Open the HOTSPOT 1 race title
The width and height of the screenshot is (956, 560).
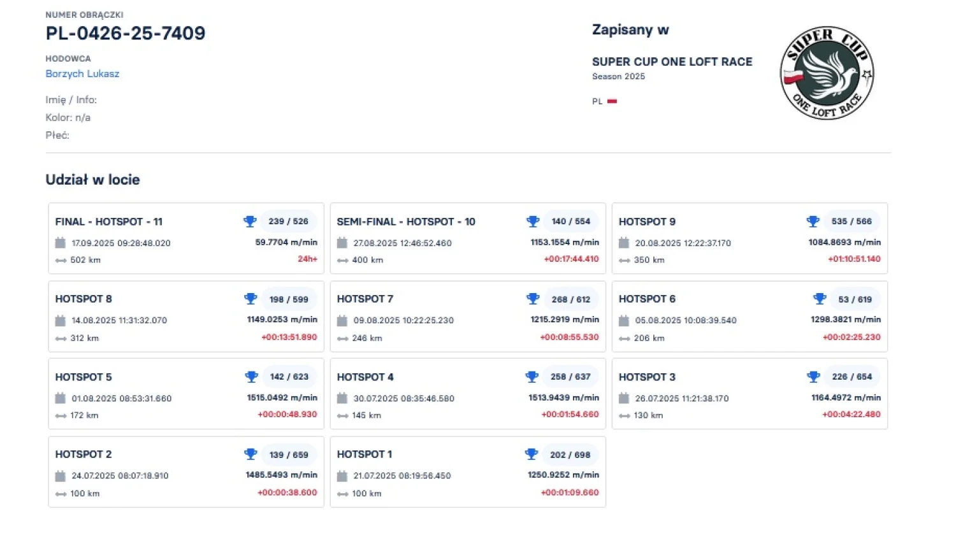[x=365, y=454]
